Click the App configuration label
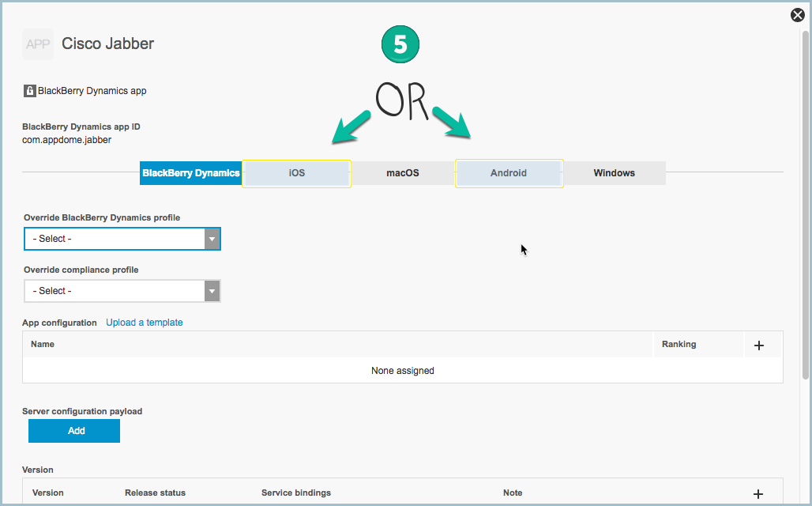 [x=59, y=323]
